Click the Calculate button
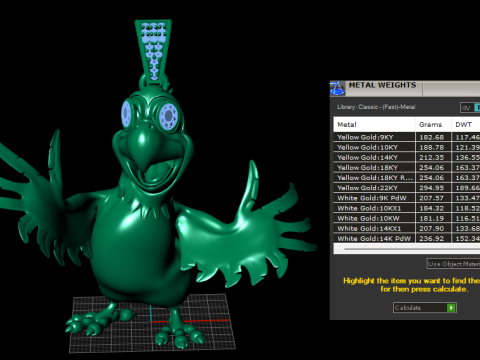Viewport: 480px width, 360px height. click(425, 308)
